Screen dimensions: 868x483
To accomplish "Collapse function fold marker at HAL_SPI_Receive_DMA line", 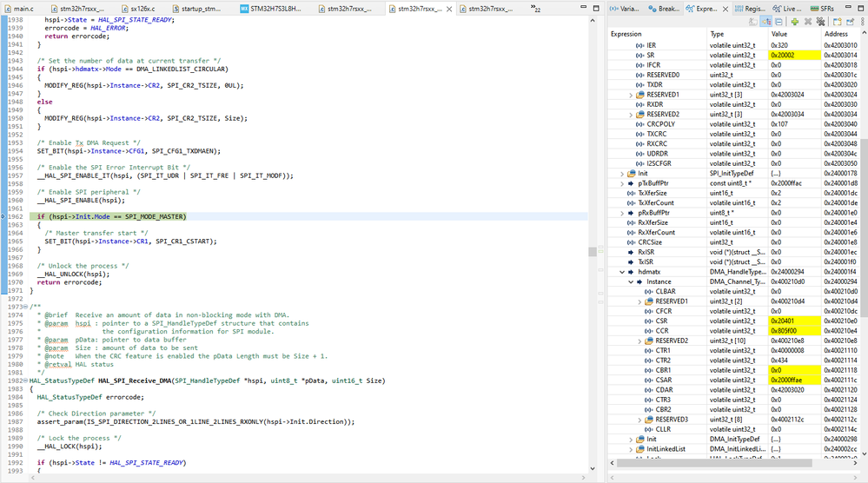I will pyautogui.click(x=26, y=380).
